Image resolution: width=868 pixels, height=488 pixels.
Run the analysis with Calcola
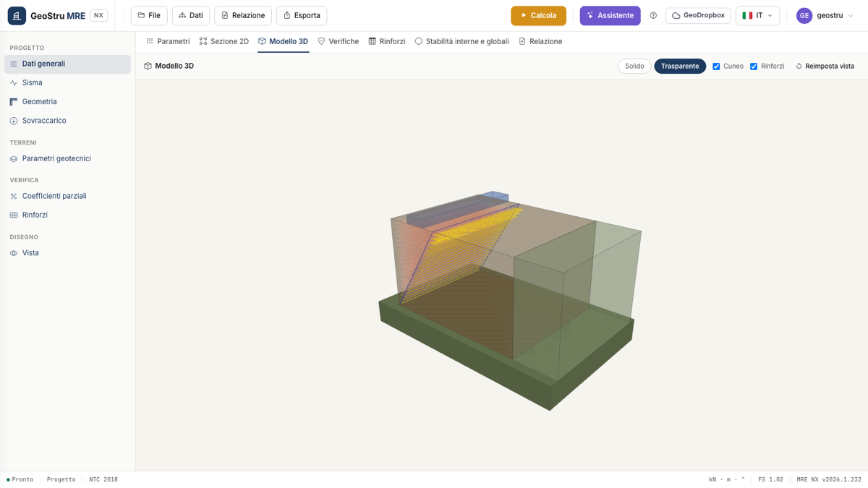point(538,15)
